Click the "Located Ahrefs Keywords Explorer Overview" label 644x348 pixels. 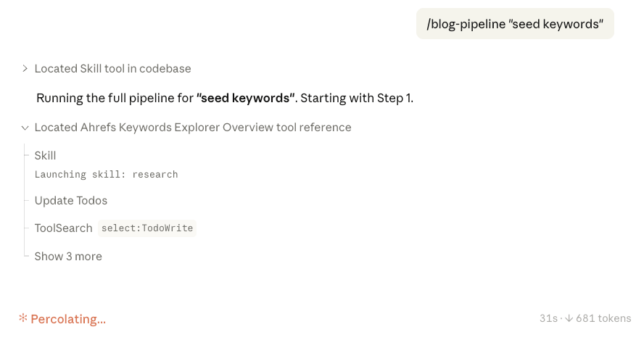[x=193, y=128]
